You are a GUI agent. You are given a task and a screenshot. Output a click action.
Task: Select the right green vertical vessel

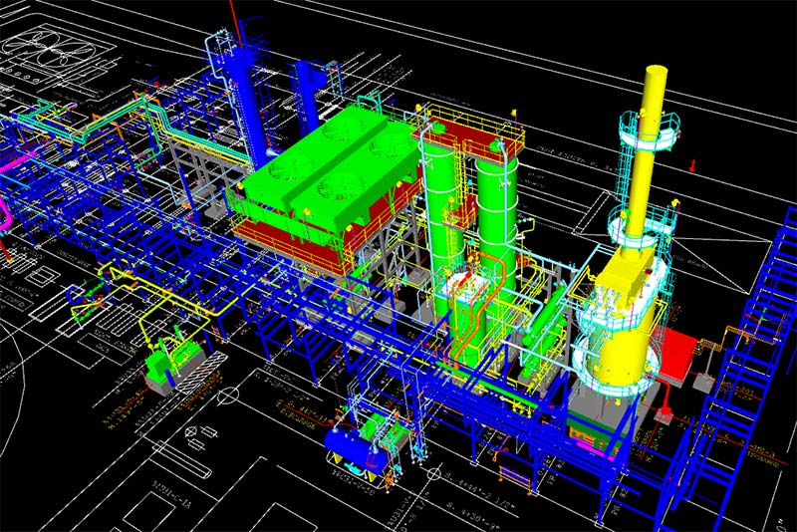pos(496,218)
